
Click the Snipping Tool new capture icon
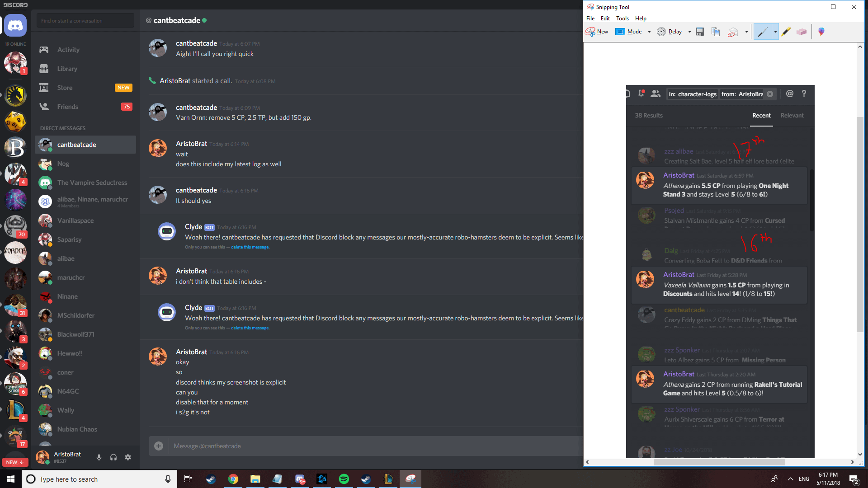[x=598, y=31]
